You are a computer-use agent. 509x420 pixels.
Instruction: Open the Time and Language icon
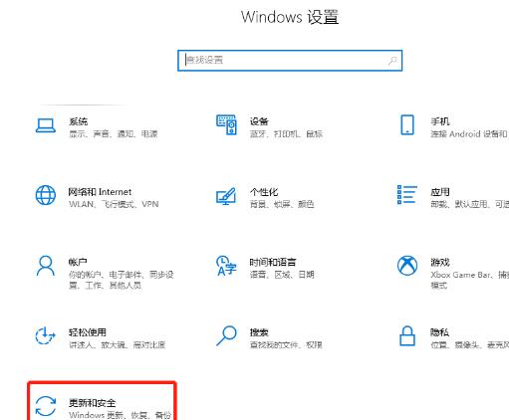click(226, 266)
